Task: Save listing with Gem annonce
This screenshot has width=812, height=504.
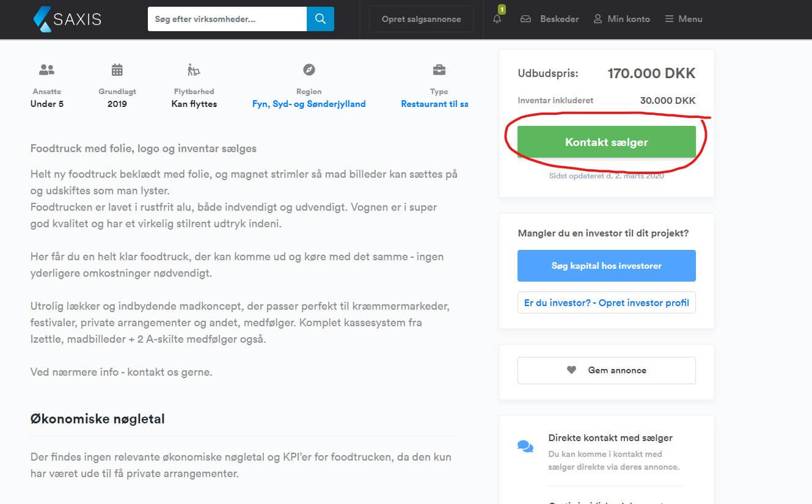Action: coord(606,370)
